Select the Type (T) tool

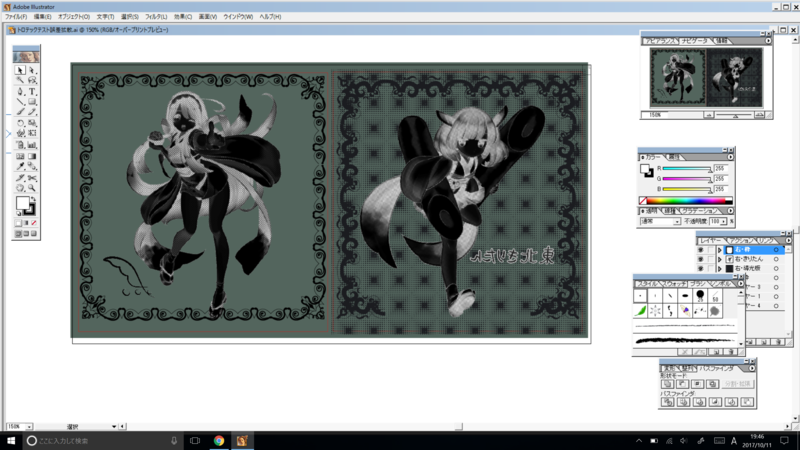point(32,91)
